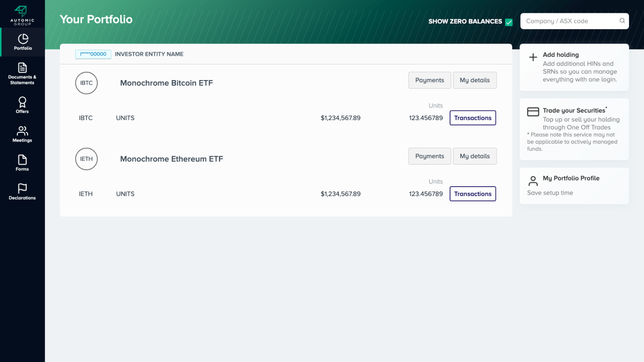Screen dimensions: 644x362
Task: Open Payments for Monochrome Ethereum ETF
Action: [429, 156]
